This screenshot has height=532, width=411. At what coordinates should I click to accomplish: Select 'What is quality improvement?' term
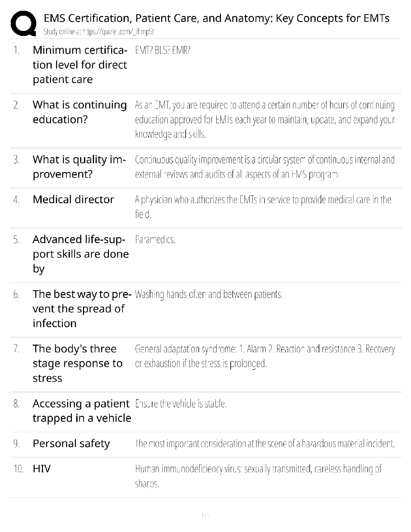point(79,167)
